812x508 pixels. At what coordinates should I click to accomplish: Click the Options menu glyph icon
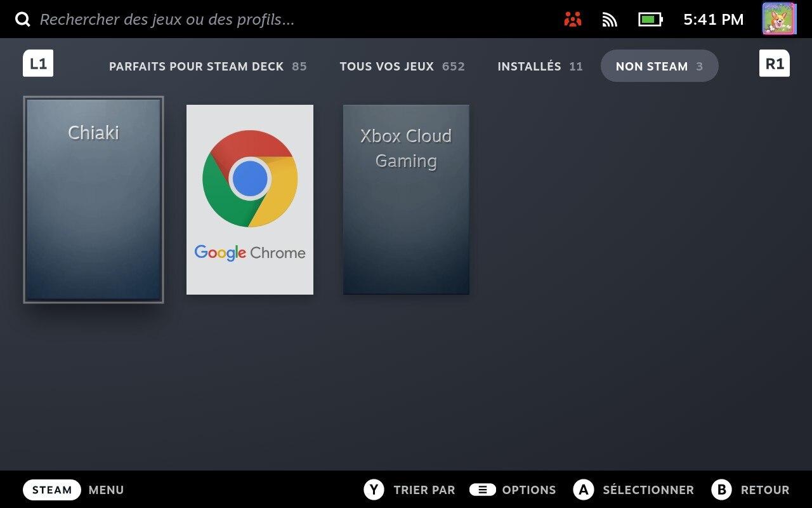[x=483, y=490]
